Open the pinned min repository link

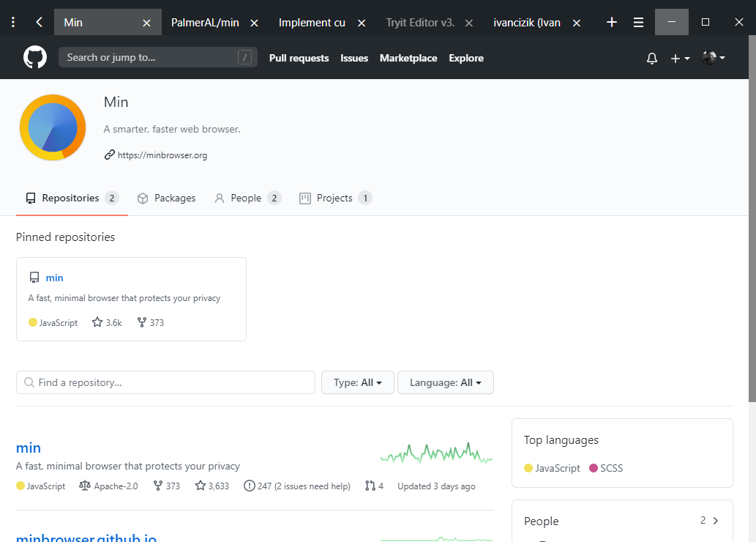tap(54, 278)
